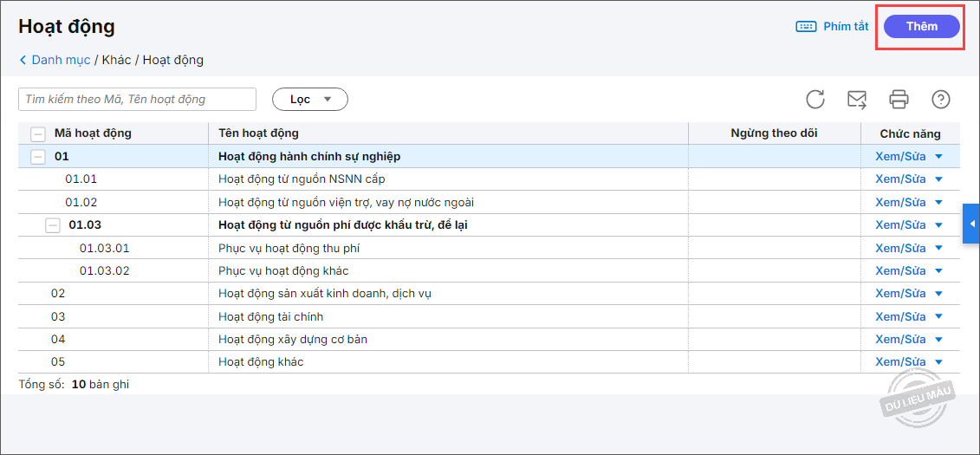Screen dimensions: 980x455
Task: Open the collapsed right side panel arrow
Action: pyautogui.click(x=972, y=224)
